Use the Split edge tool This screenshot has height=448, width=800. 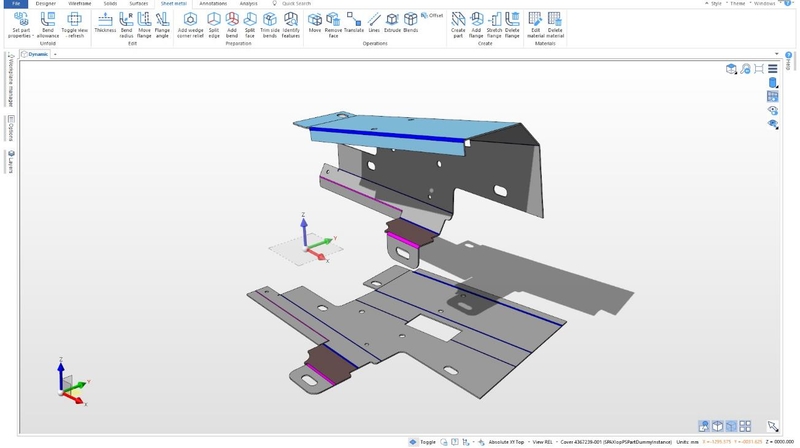[x=214, y=25]
